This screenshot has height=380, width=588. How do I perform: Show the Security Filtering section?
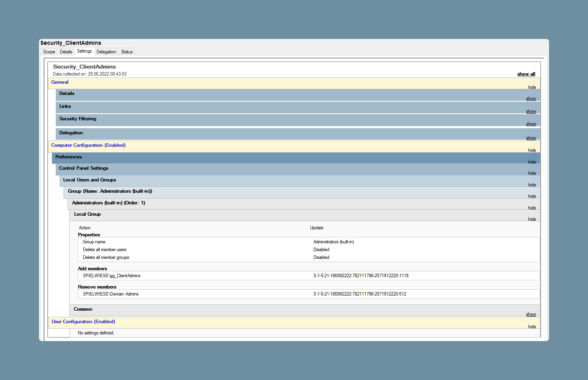pos(531,124)
